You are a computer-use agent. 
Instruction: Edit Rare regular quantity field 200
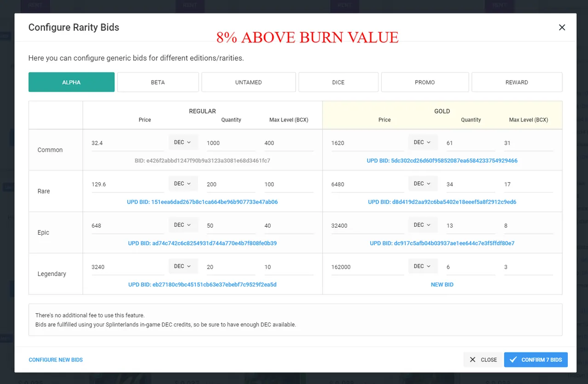[x=231, y=184]
